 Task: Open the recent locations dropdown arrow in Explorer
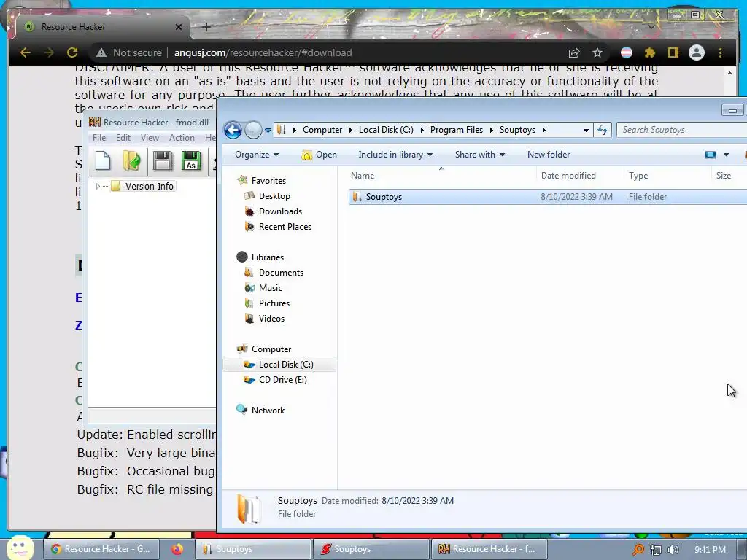(x=268, y=130)
